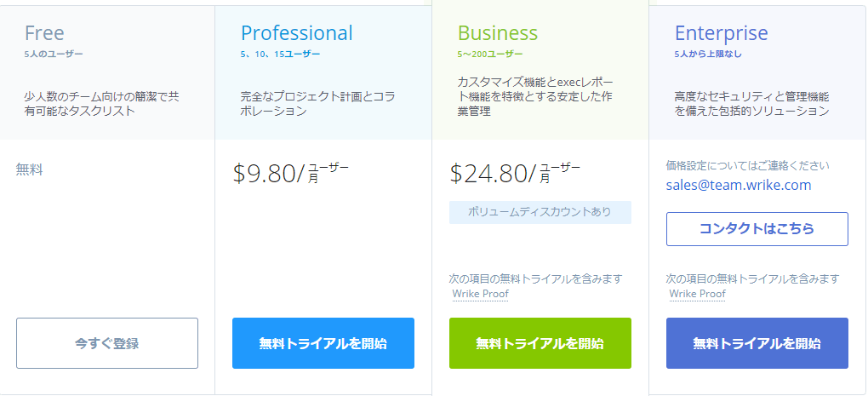Screen dimensions: 868x396
Task: Click the $9.80 per user price
Action: point(289,173)
